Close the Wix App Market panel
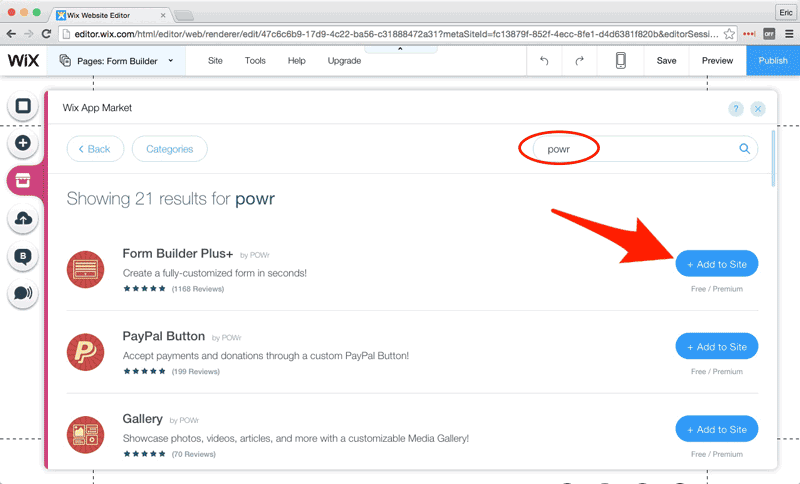 pyautogui.click(x=758, y=109)
